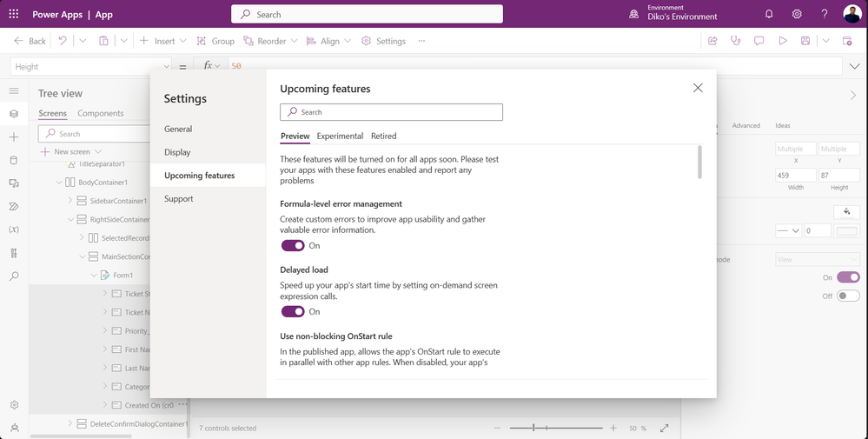The height and width of the screenshot is (439, 868).
Task: Switch to the Retired tab
Action: click(x=384, y=136)
